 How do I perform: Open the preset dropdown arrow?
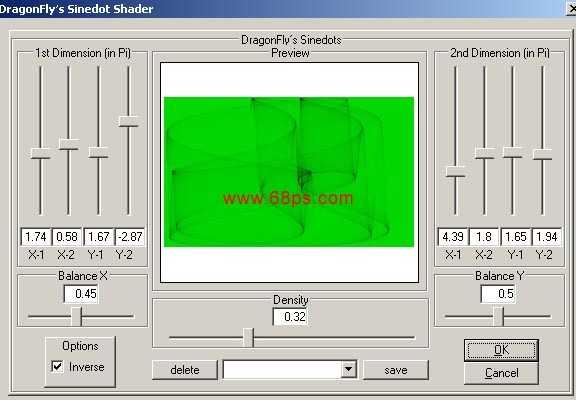click(x=349, y=369)
